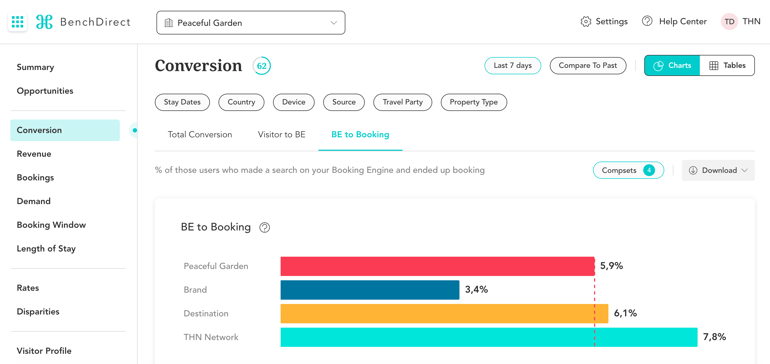Open Disparities in the sidebar
Image resolution: width=770 pixels, height=364 pixels.
click(x=38, y=311)
